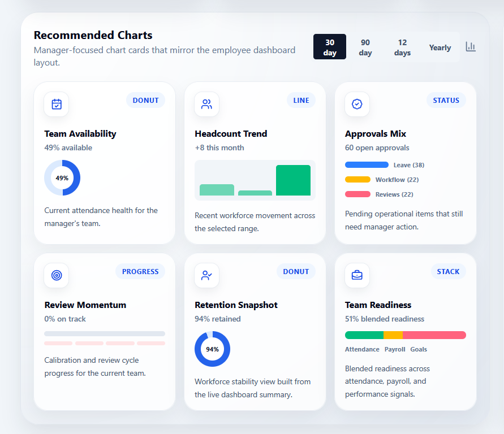Click the Review Momentum title

[85, 305]
